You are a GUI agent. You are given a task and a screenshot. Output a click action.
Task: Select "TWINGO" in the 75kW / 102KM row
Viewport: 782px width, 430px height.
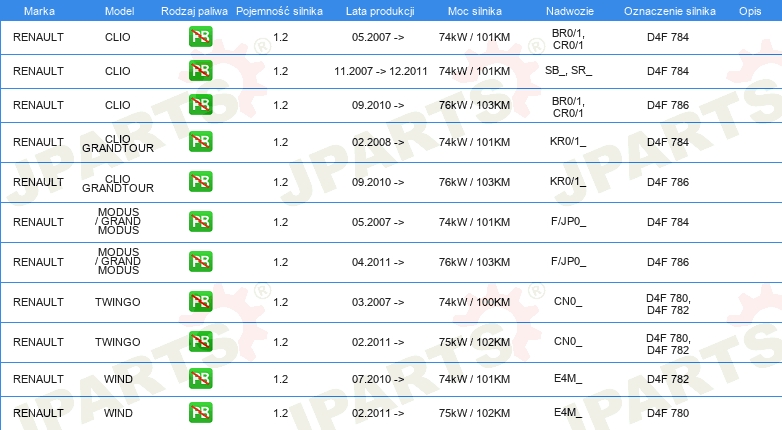coord(118,342)
